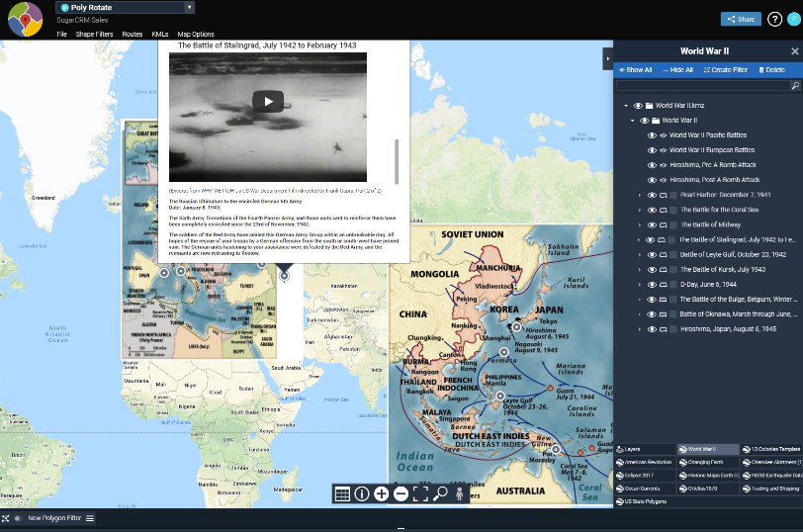Hide the World War II Pacific Battles overlay
803x532 pixels.
click(652, 135)
